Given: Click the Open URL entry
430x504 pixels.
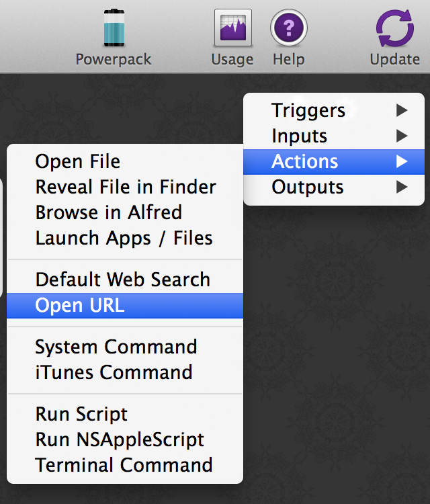Looking at the screenshot, I should click(x=80, y=305).
